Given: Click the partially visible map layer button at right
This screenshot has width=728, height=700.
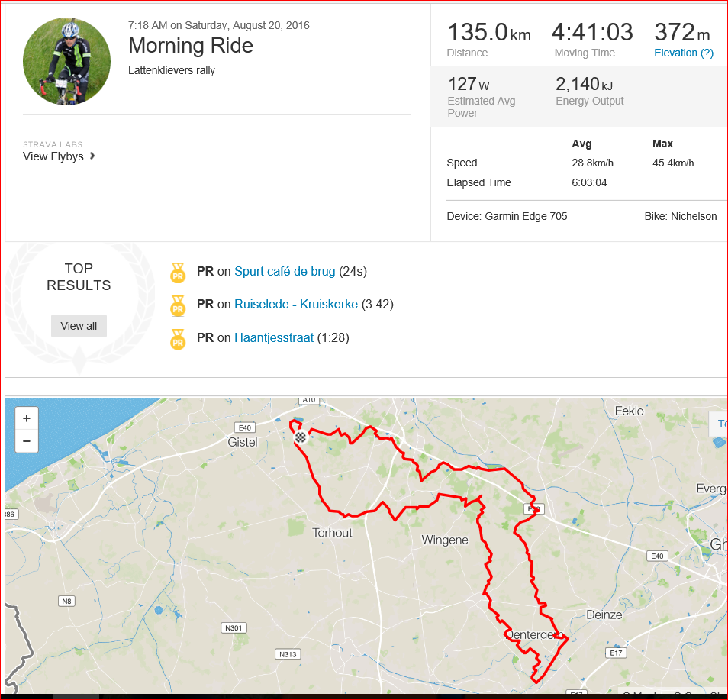Looking at the screenshot, I should tap(718, 424).
